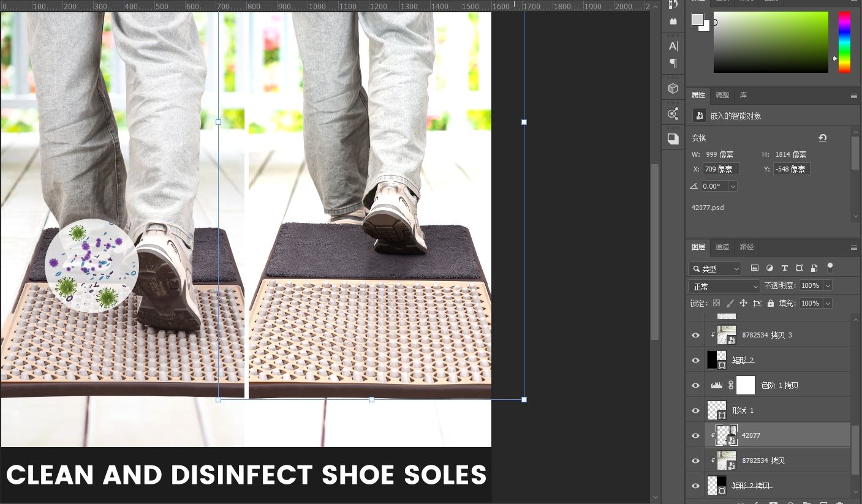Click the rainbow hue slider strip
Screen dimensions: 862x504
844,42
